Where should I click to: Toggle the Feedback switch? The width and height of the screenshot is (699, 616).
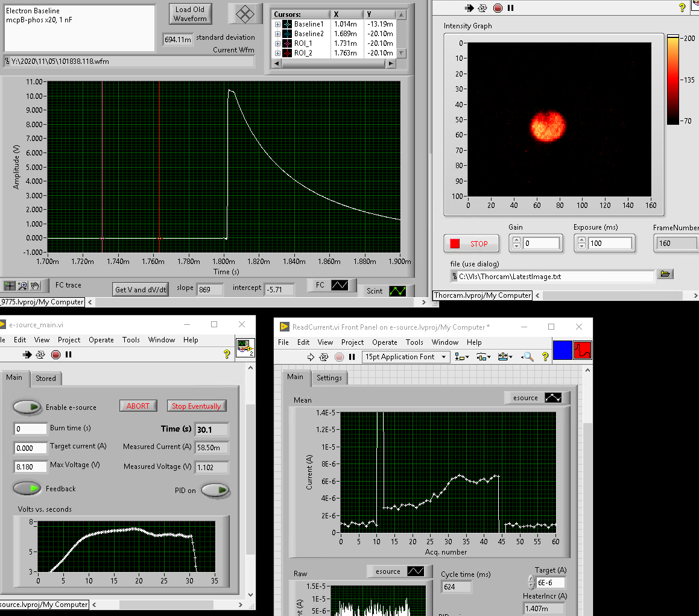tap(27, 488)
